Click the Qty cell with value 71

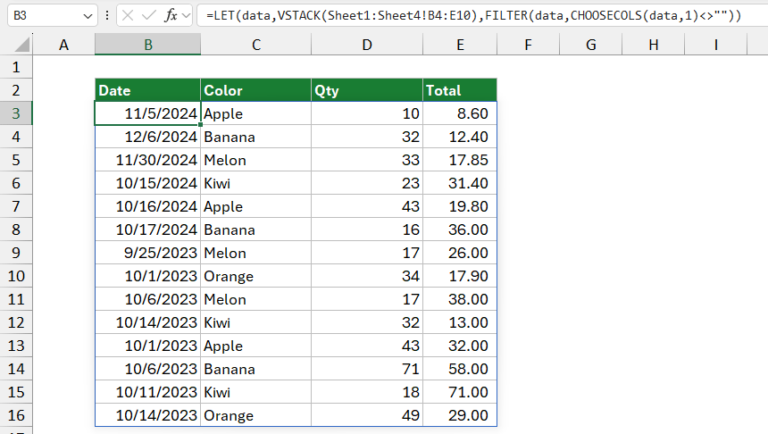pos(366,369)
